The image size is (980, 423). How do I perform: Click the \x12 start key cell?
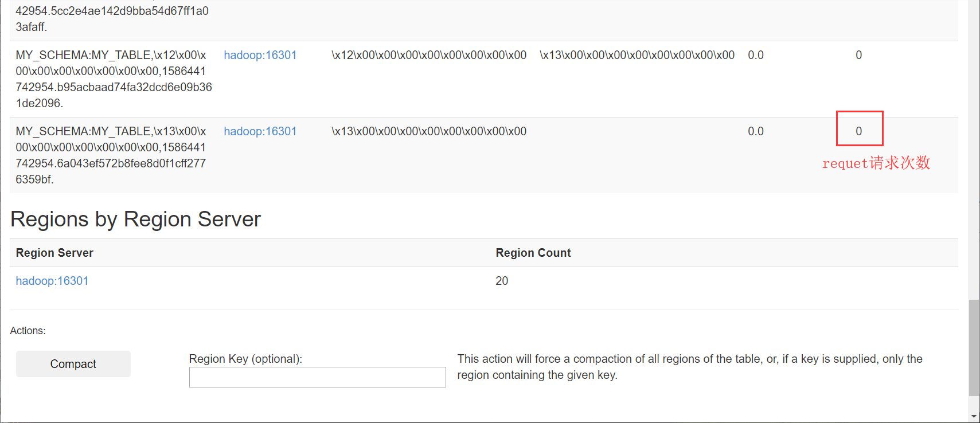429,55
